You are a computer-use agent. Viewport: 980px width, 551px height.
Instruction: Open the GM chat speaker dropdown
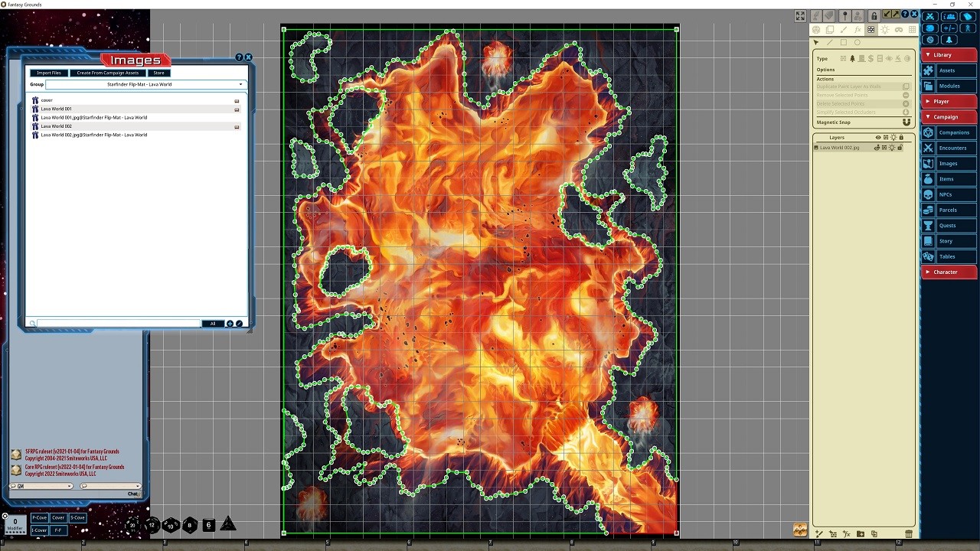(x=41, y=486)
